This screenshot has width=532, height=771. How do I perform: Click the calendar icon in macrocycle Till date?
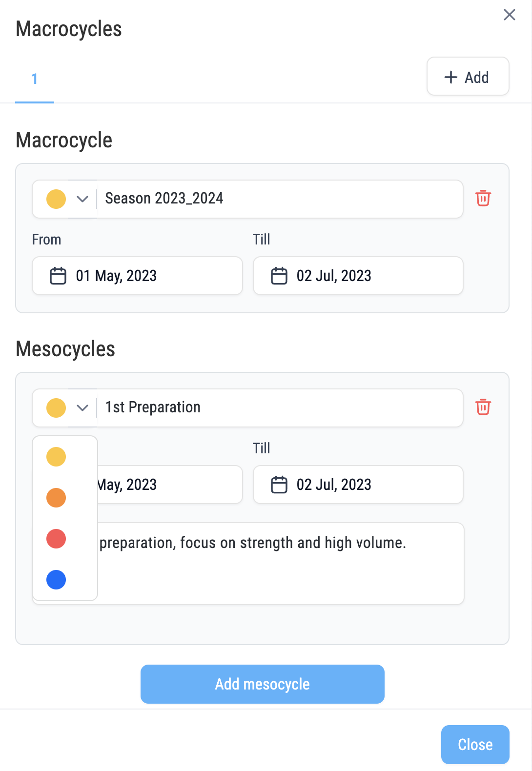click(x=279, y=276)
